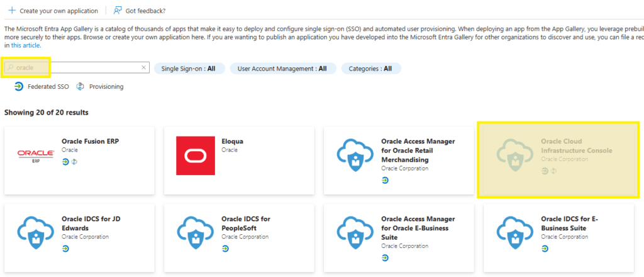Click SSO badge on Oracle IDCS for E-Business Suite

[545, 248]
